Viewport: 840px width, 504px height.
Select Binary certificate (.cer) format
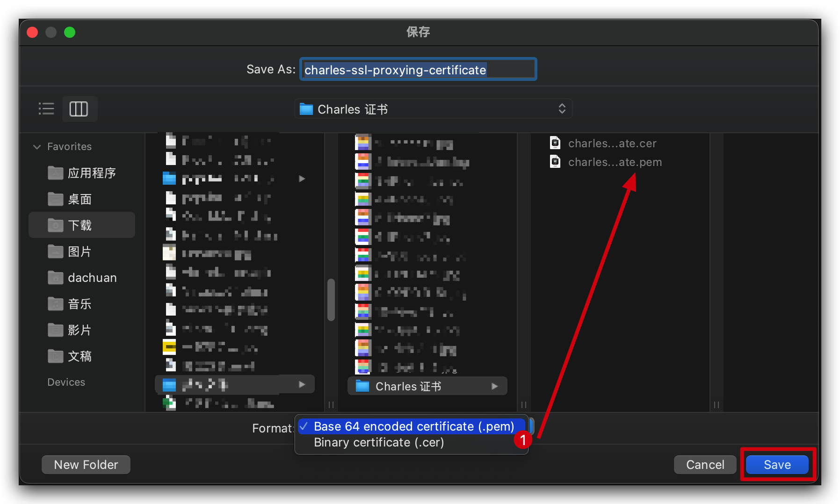coord(412,442)
